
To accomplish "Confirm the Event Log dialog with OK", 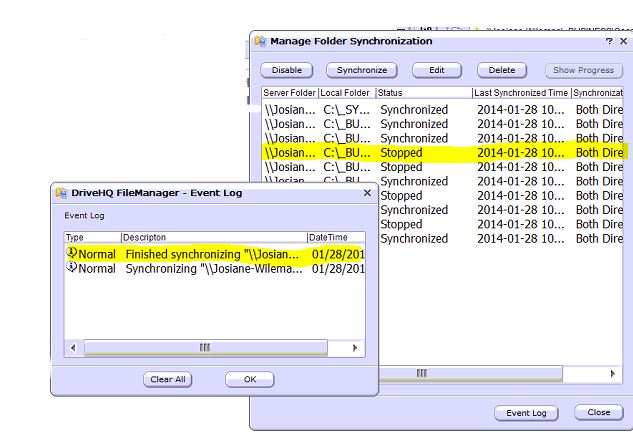I will 249,379.
